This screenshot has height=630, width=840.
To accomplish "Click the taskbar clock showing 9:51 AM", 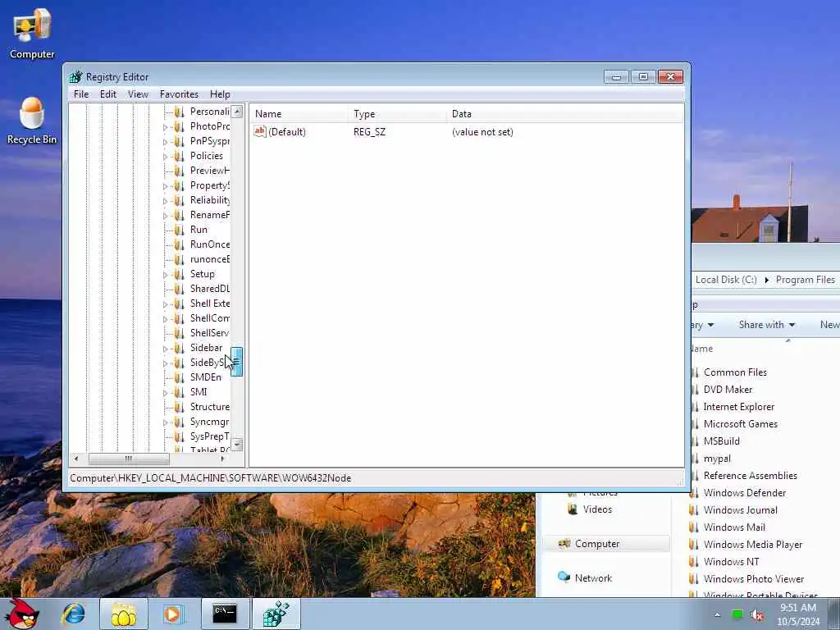I will [x=798, y=614].
